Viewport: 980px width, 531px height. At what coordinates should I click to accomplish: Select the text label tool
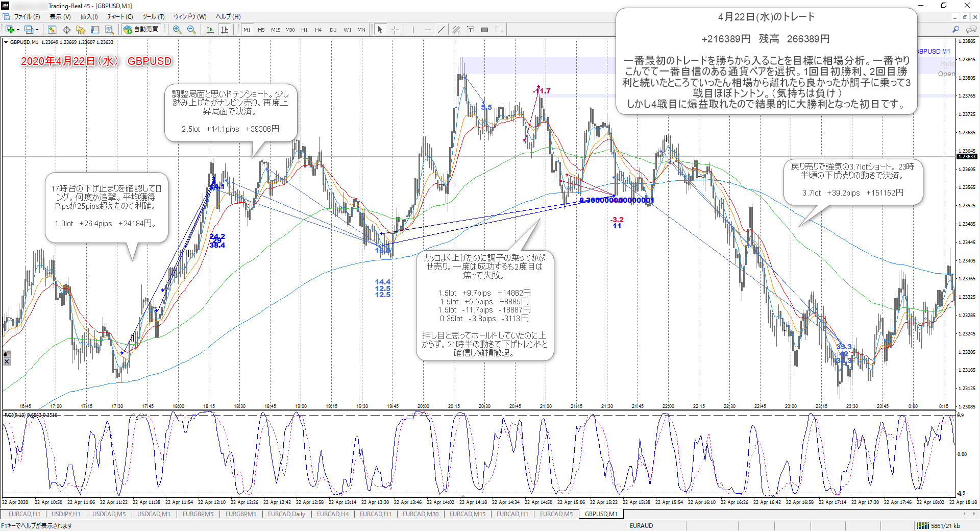[470, 30]
